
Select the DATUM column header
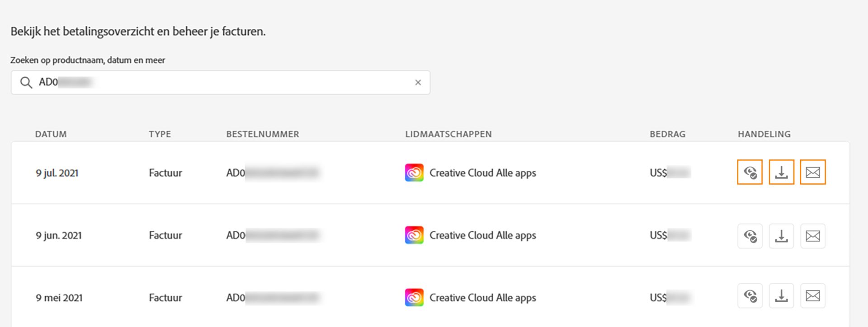coord(51,134)
